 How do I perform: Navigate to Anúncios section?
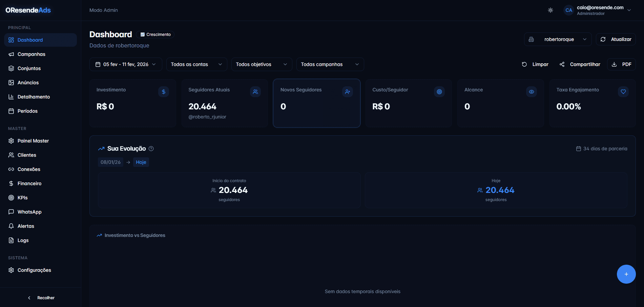40,83
